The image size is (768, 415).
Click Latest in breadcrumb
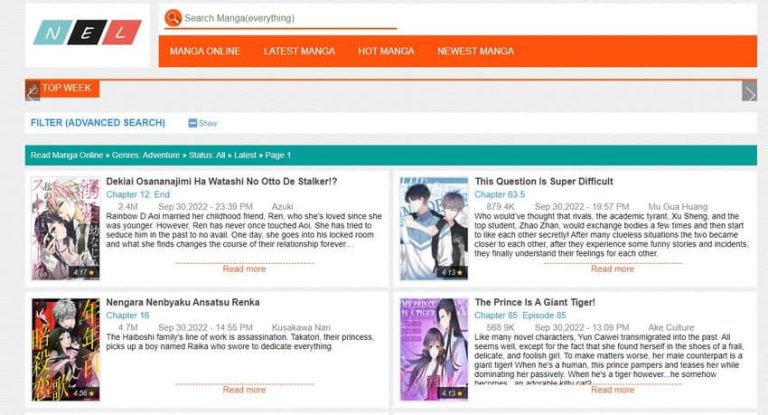point(245,155)
